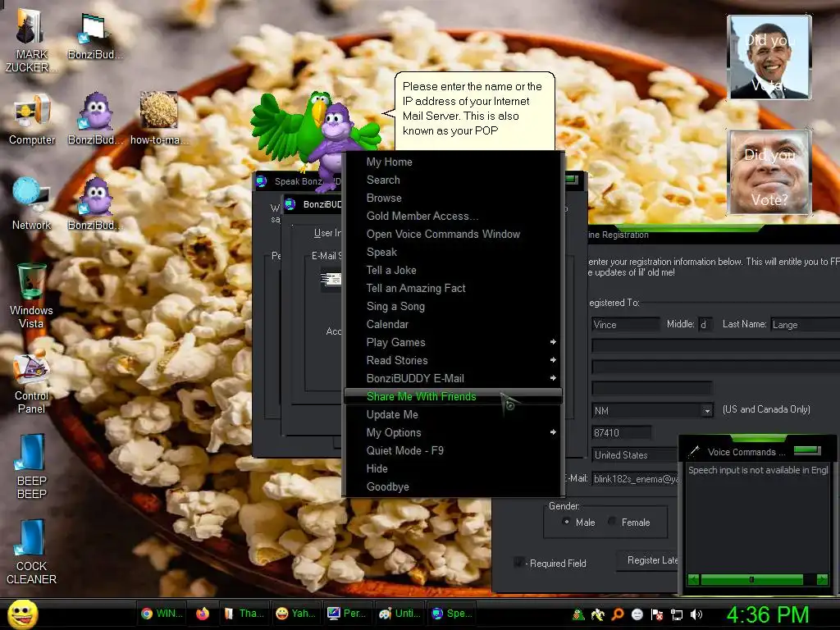Viewport: 840px width, 630px height.
Task: Select Tell a Joke menu item
Action: pos(453,270)
